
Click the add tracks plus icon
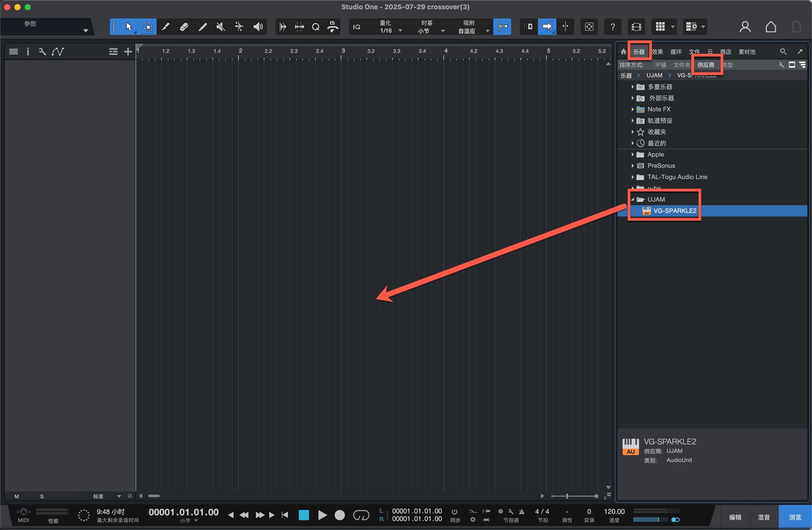point(128,52)
